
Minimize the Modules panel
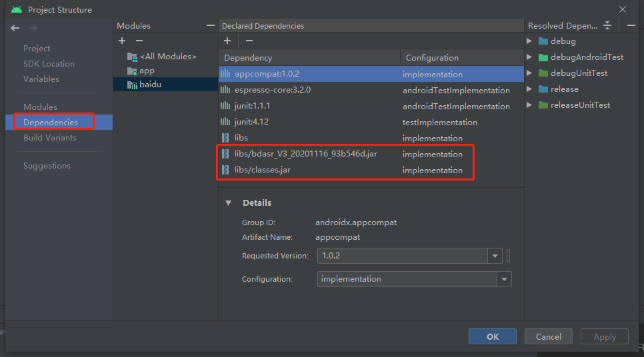click(210, 25)
